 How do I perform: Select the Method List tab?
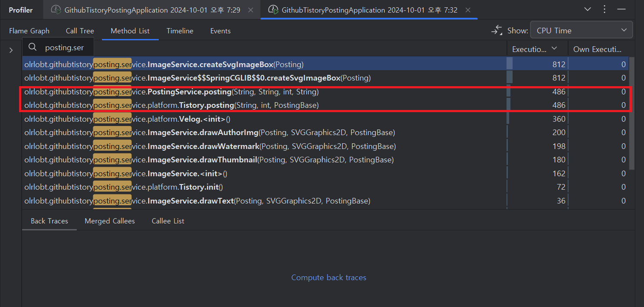tap(130, 31)
